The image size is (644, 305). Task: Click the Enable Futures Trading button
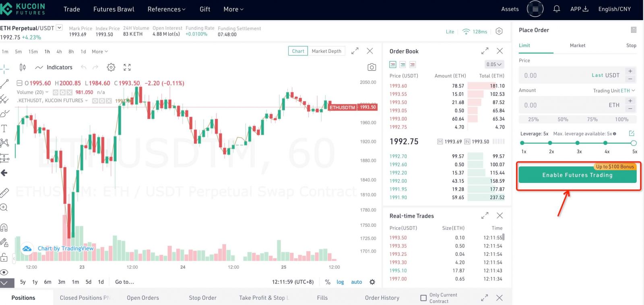click(x=577, y=175)
